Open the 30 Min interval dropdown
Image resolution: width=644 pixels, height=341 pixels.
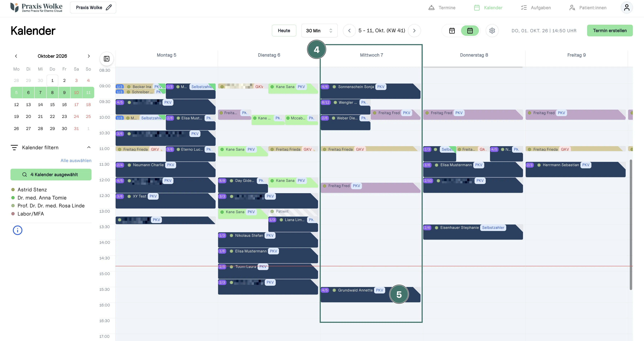[319, 30]
